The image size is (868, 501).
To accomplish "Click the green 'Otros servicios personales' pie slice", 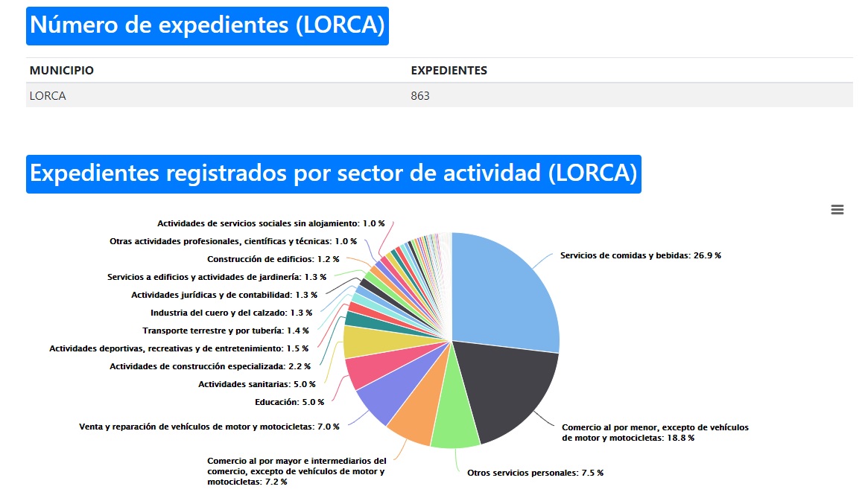I will coord(455,426).
